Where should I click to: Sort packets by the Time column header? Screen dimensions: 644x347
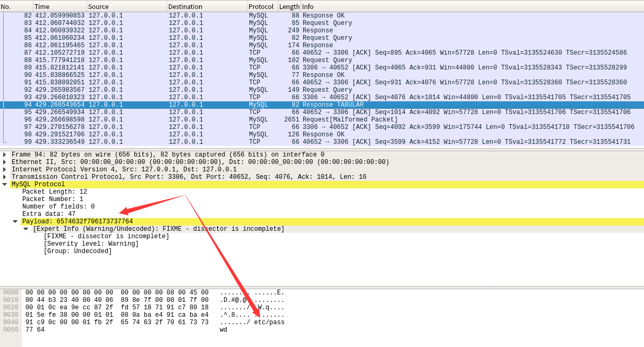click(59, 6)
